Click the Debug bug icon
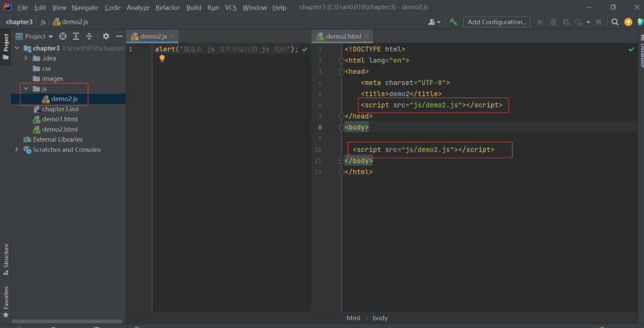Viewport: 644px width, 328px height. pos(553,22)
